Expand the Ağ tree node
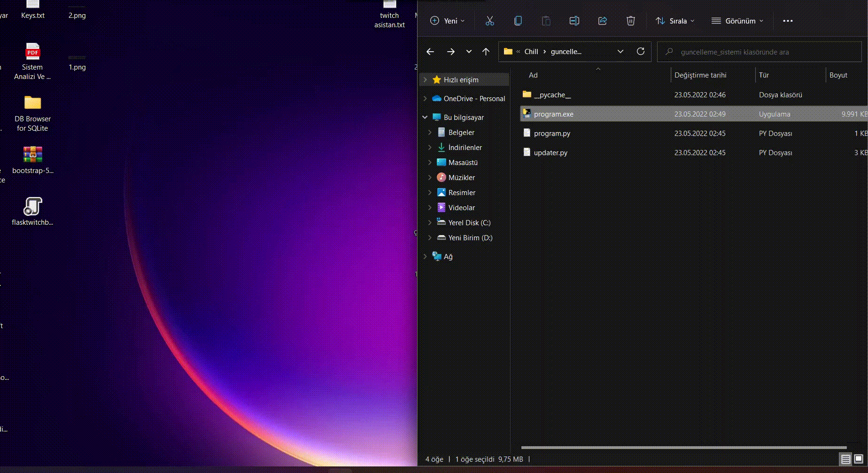868x473 pixels. click(x=425, y=257)
